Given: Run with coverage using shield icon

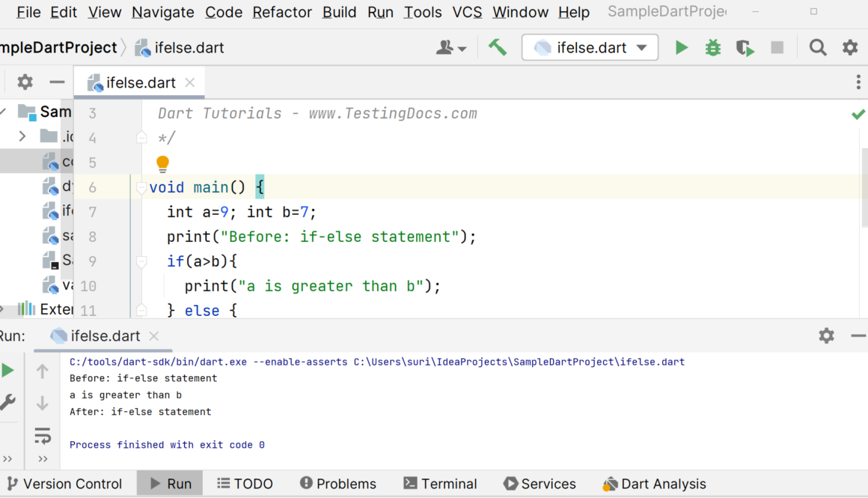Looking at the screenshot, I should 745,48.
